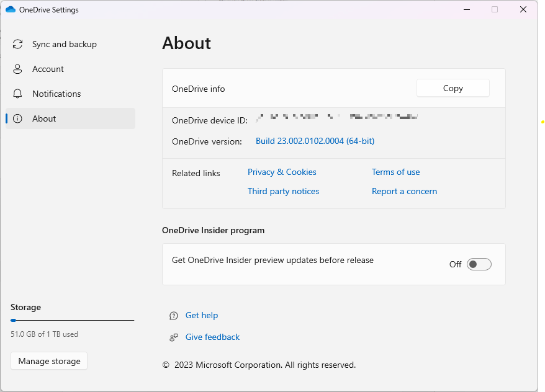Viewport: 545px width, 392px height.
Task: Click the storage usage progress bar
Action: pyautogui.click(x=72, y=320)
